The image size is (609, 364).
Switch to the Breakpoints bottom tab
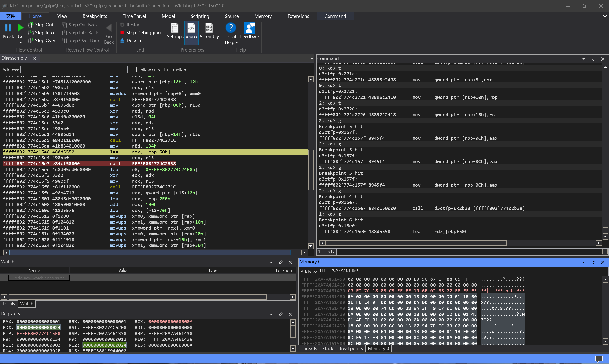point(350,348)
